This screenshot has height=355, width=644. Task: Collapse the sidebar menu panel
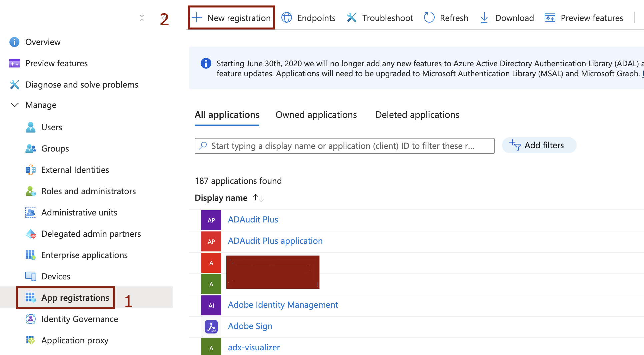pyautogui.click(x=164, y=18)
